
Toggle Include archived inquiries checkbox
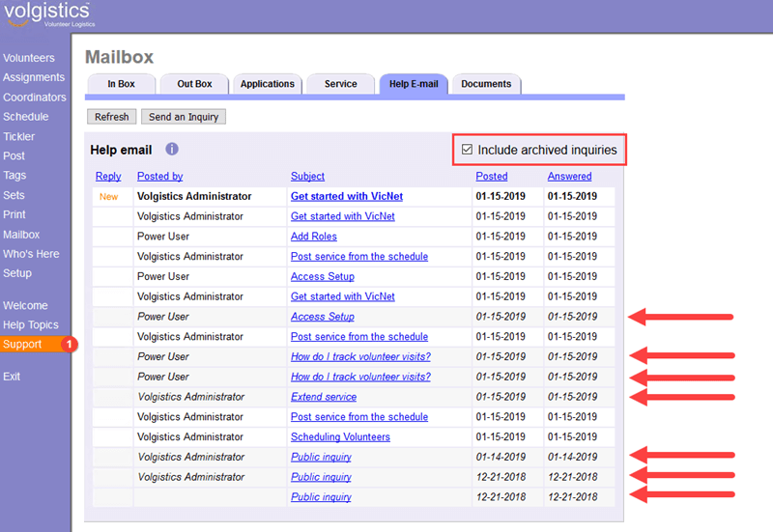click(x=467, y=150)
